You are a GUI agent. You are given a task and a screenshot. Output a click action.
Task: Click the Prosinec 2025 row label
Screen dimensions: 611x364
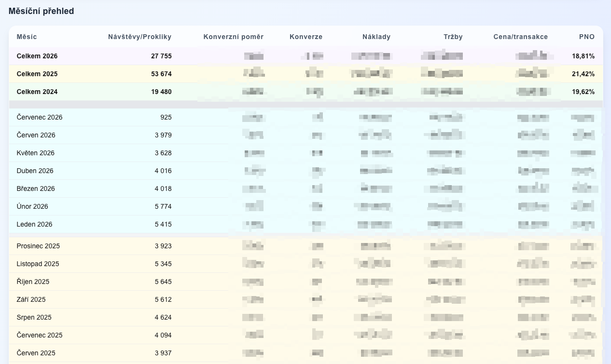pyautogui.click(x=38, y=246)
